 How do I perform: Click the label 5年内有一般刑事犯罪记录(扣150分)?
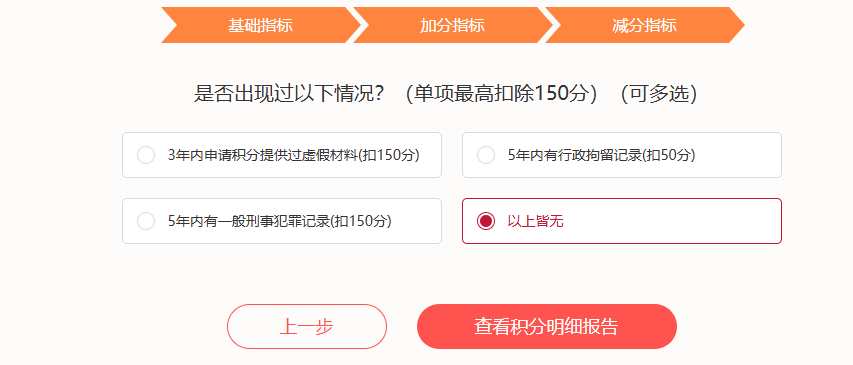[280, 221]
